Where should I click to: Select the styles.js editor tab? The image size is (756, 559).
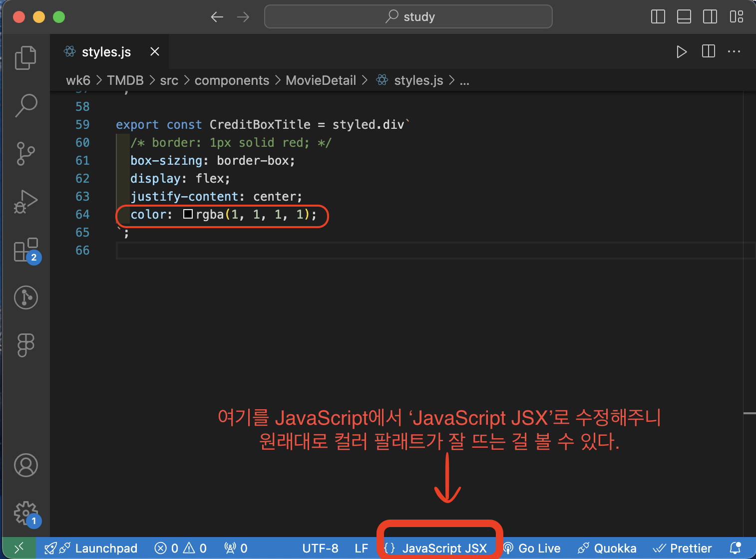point(106,52)
